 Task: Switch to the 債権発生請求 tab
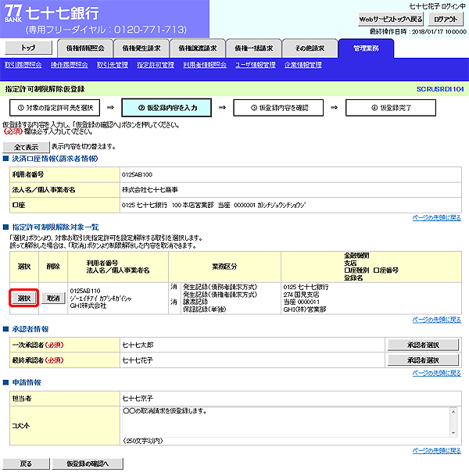(x=141, y=48)
